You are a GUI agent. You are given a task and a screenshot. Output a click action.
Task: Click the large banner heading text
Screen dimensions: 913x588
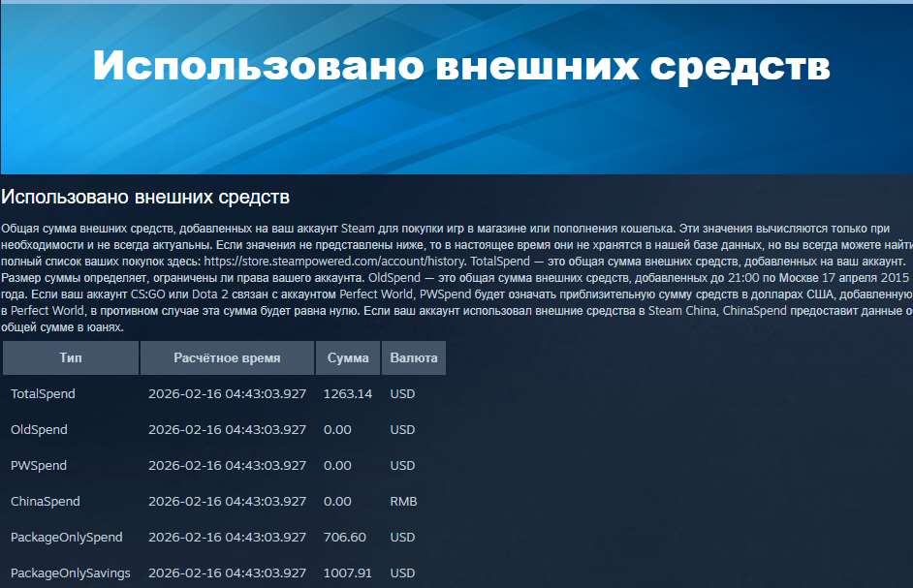click(456, 63)
